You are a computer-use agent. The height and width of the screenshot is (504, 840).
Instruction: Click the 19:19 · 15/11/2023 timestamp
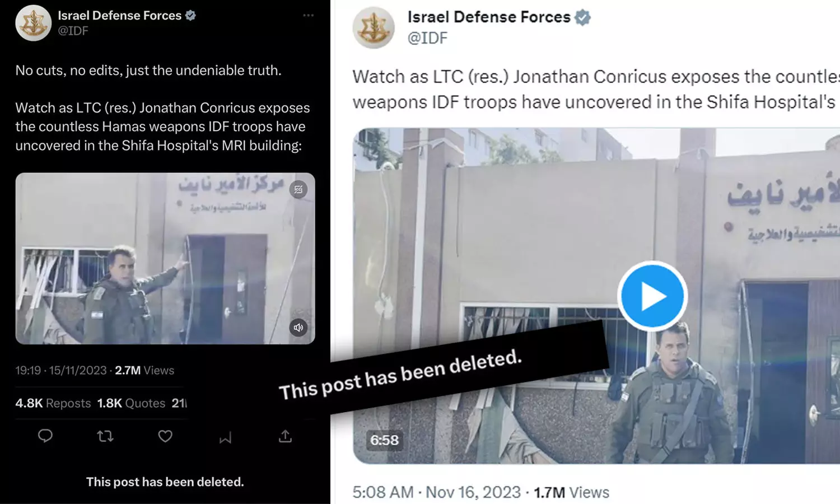click(60, 370)
